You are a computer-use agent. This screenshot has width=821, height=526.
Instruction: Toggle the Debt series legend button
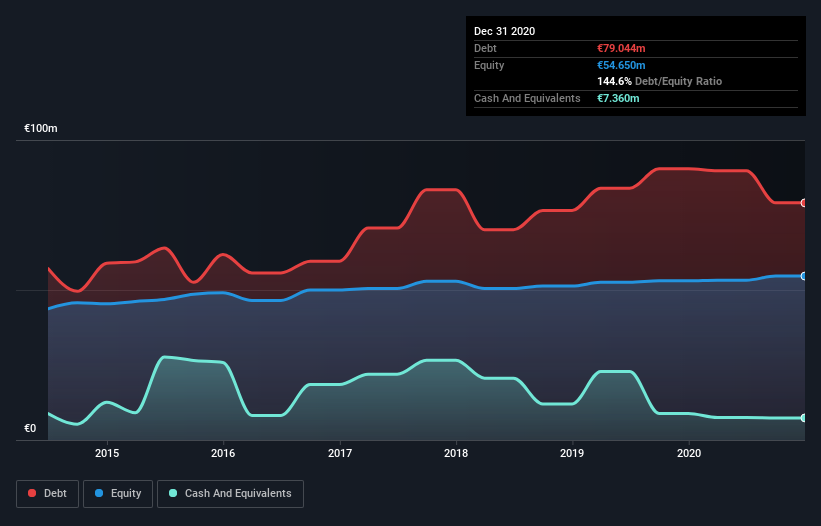(x=48, y=494)
